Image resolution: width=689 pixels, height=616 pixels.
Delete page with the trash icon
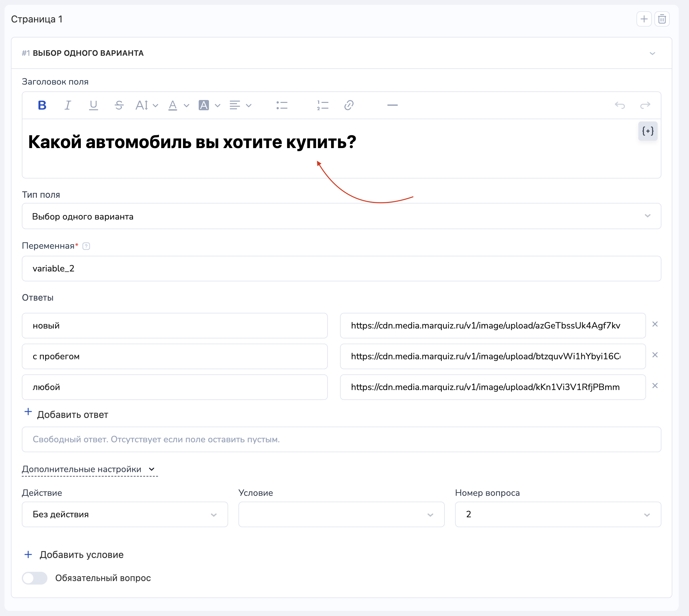pos(662,19)
